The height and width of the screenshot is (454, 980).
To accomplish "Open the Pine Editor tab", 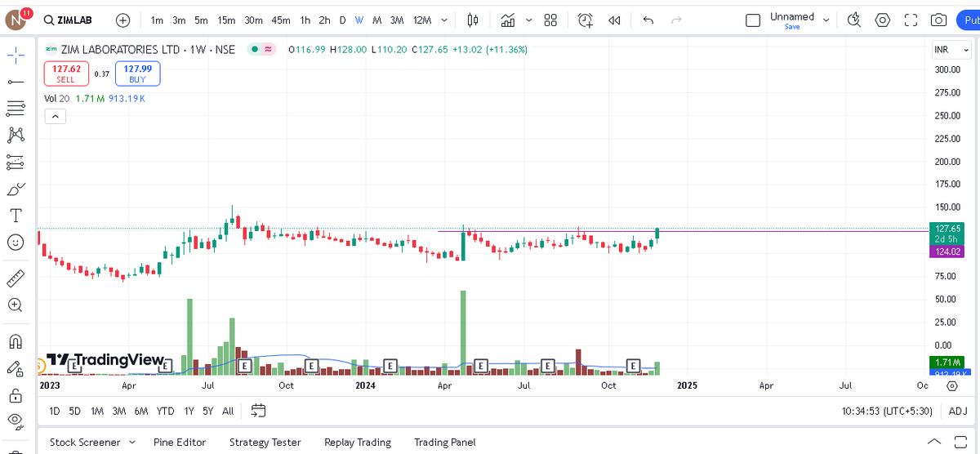I will coord(180,442).
